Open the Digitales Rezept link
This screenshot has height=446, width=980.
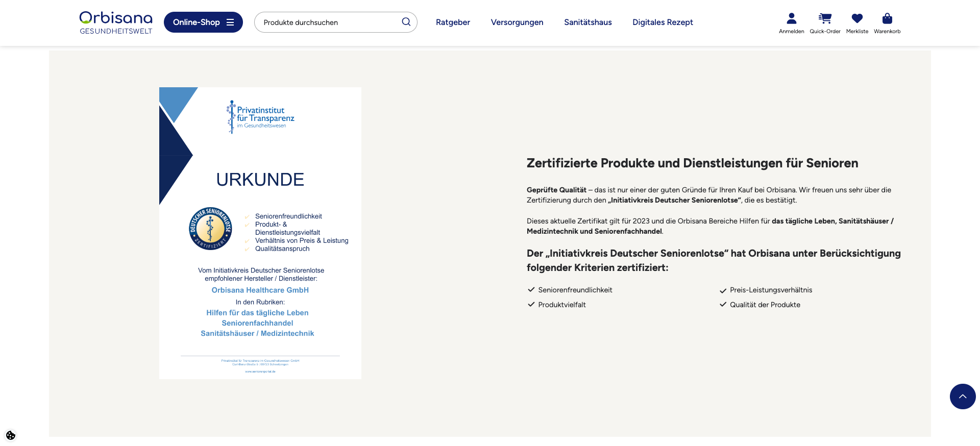pyautogui.click(x=663, y=22)
